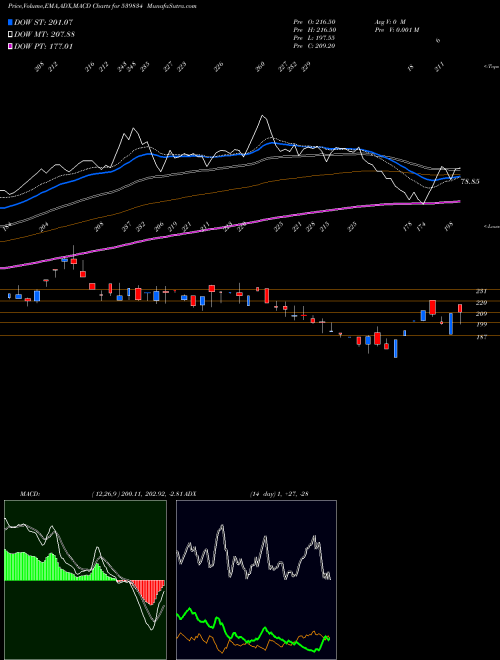
Task: Click the magenta DOW PT legend swatch
Action: point(11,46)
